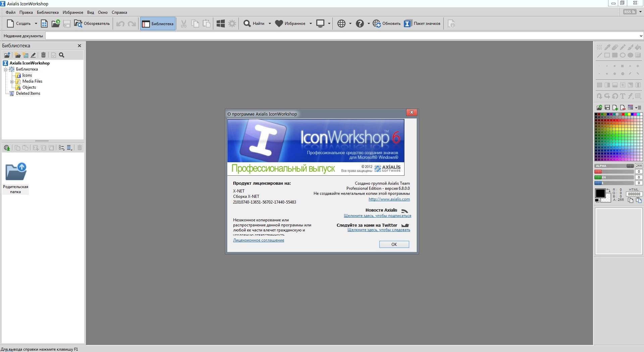Click the Пакет значков button
644x352 pixels.
422,24
